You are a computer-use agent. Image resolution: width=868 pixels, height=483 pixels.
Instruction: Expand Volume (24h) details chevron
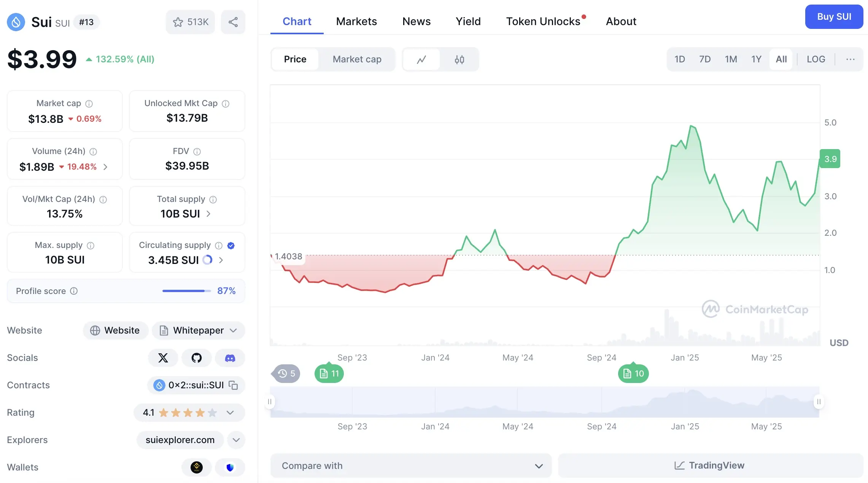pyautogui.click(x=105, y=167)
